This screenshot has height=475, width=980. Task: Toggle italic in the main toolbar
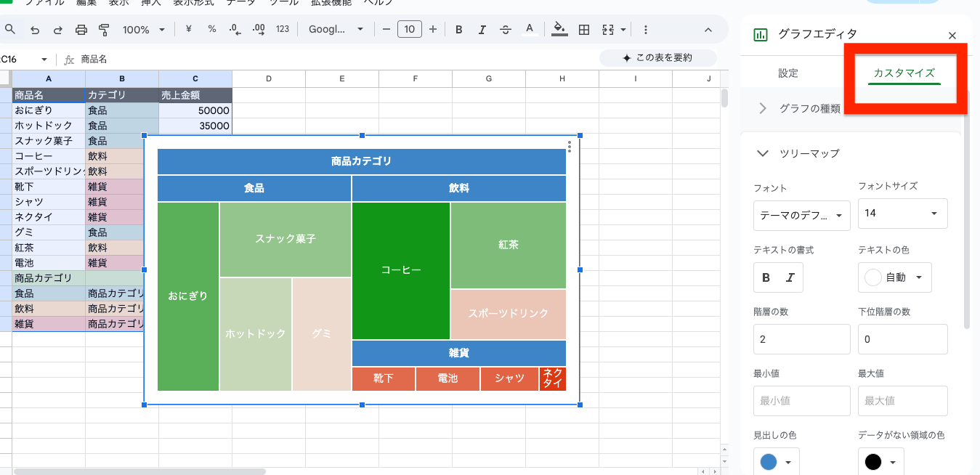482,30
